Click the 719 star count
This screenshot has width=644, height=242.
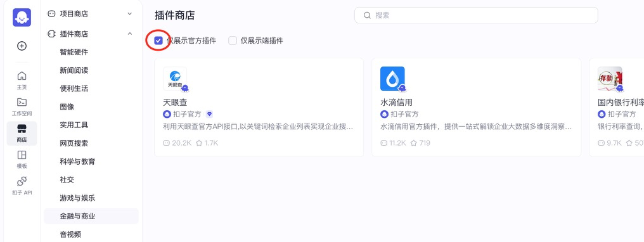point(425,143)
